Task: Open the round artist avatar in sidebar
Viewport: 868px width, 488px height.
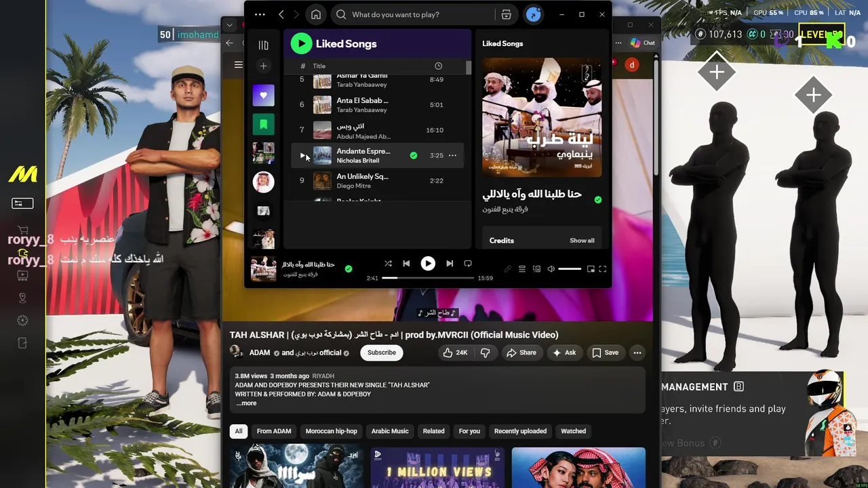Action: [264, 182]
